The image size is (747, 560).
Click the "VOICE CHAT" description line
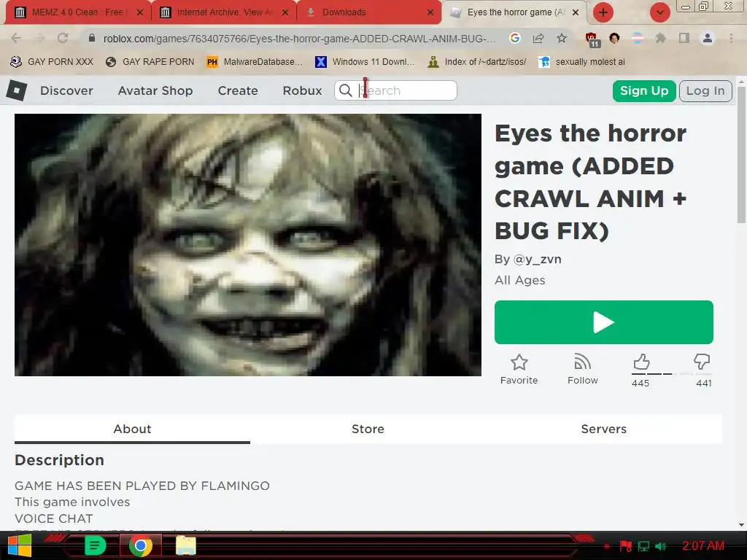point(54,518)
